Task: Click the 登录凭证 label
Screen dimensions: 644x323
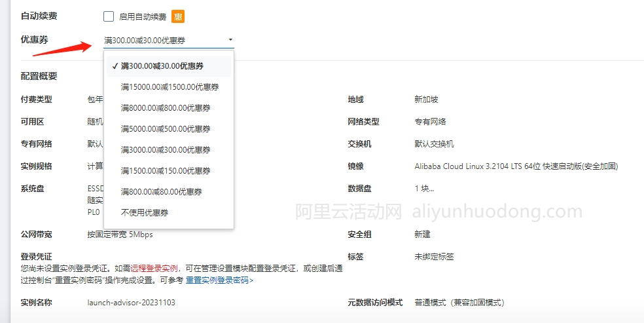Action: [36, 257]
